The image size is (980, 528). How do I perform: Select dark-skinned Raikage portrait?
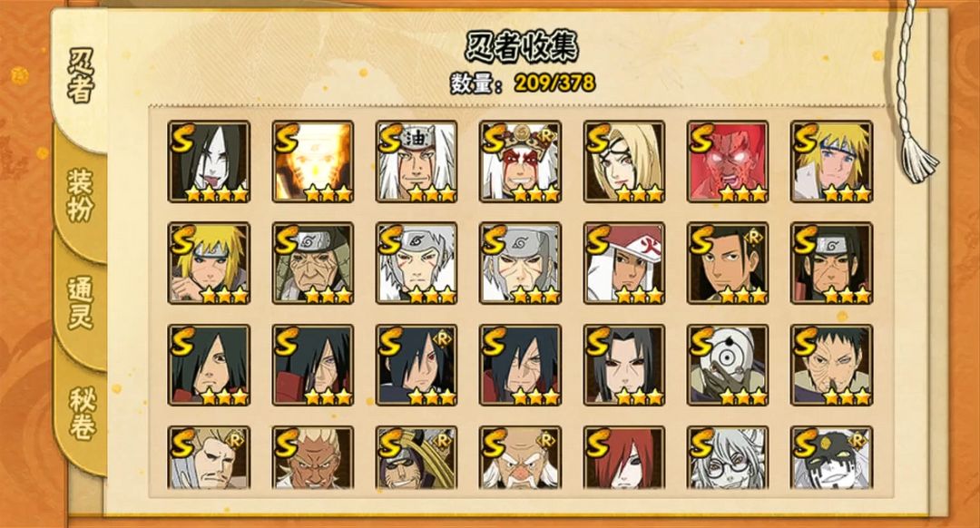(312, 458)
